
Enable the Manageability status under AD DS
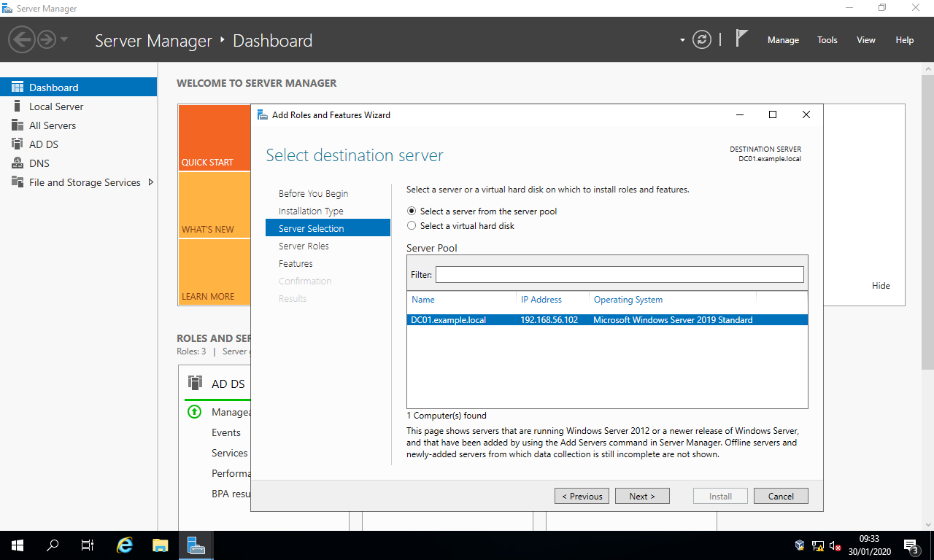(x=194, y=412)
